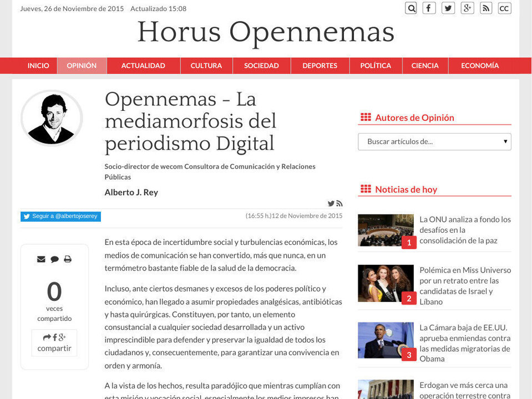Viewport: 532px width, 399px height.
Task: Click the 'Seguir a @albertojoserey' button
Action: coord(62,216)
